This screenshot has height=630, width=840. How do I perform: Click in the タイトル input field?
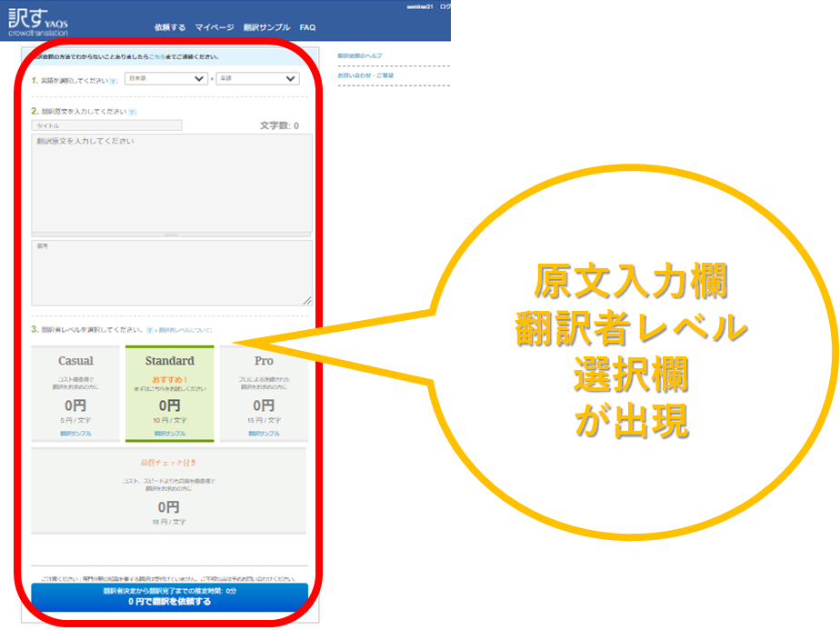tap(106, 125)
